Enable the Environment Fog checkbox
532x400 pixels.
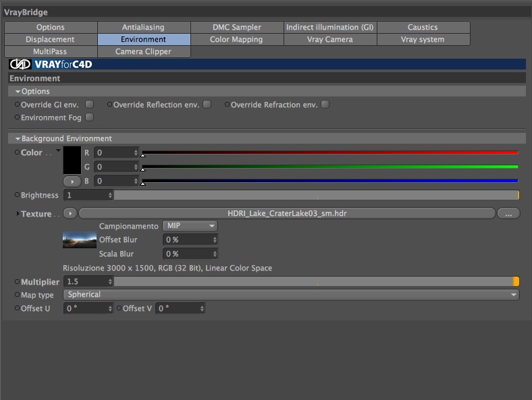pyautogui.click(x=90, y=117)
